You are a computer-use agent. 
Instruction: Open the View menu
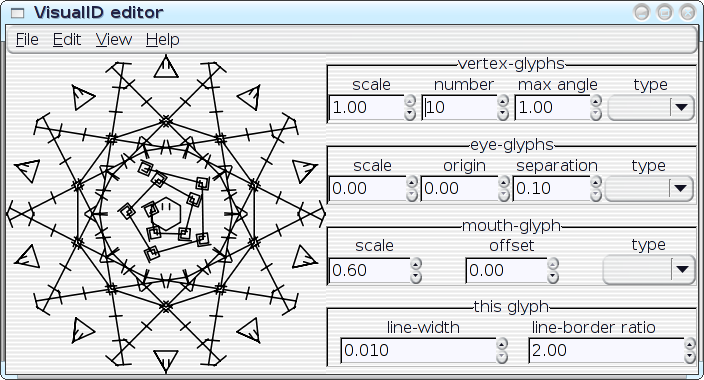click(x=114, y=40)
